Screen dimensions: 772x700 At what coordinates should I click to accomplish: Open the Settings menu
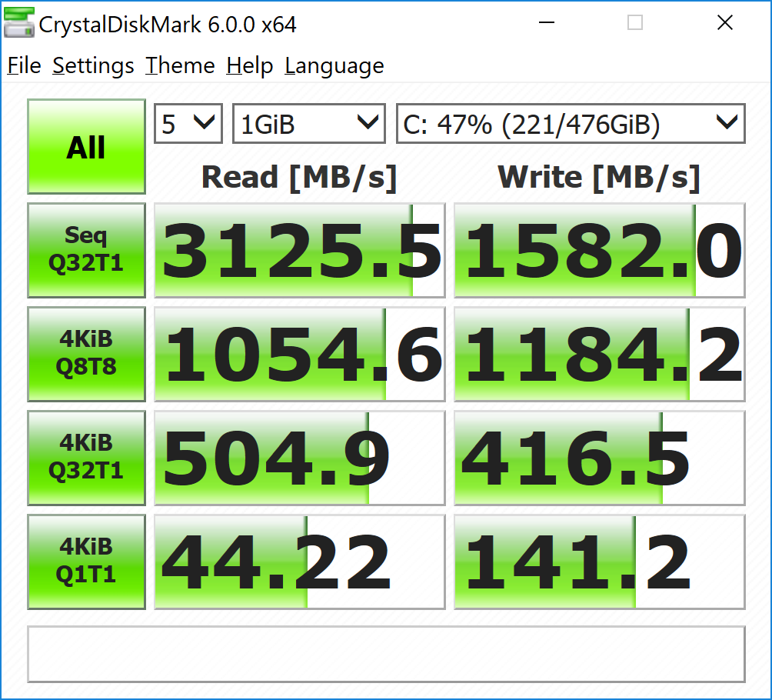tap(93, 65)
